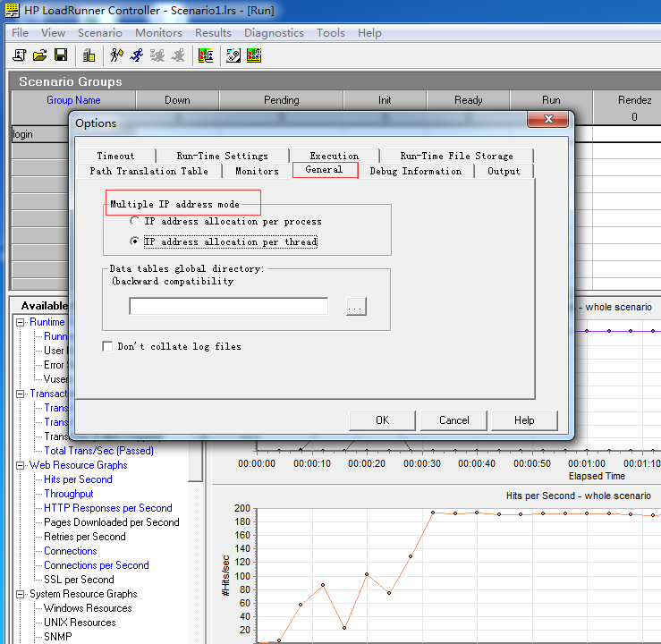Switch to the Execution tab

[x=335, y=156]
